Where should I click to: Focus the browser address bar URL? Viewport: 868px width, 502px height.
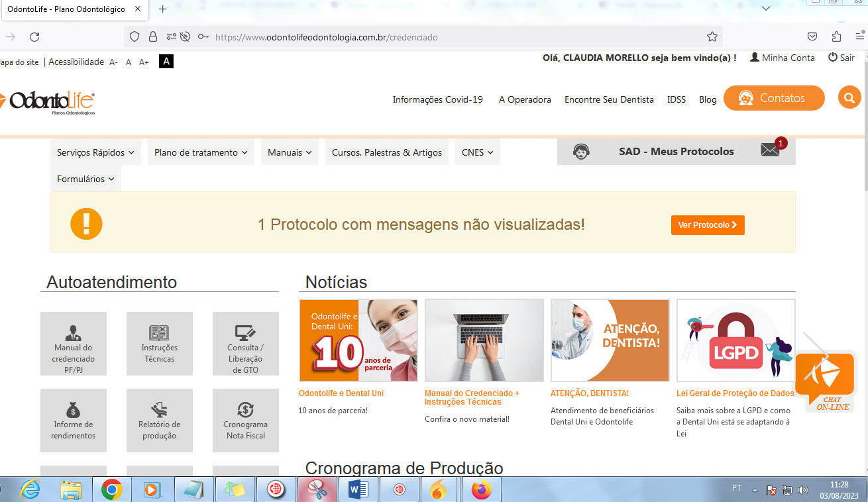click(x=327, y=37)
